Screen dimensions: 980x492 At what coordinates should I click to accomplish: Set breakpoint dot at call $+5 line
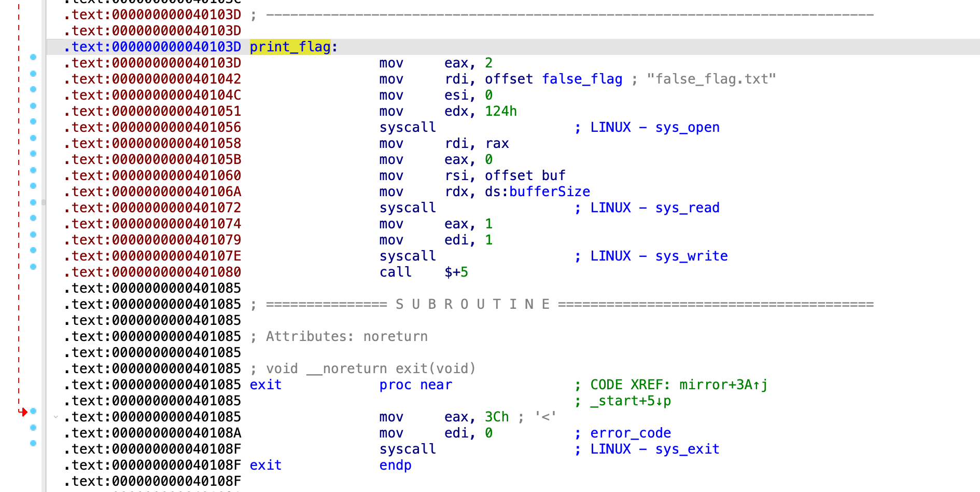coord(33,266)
